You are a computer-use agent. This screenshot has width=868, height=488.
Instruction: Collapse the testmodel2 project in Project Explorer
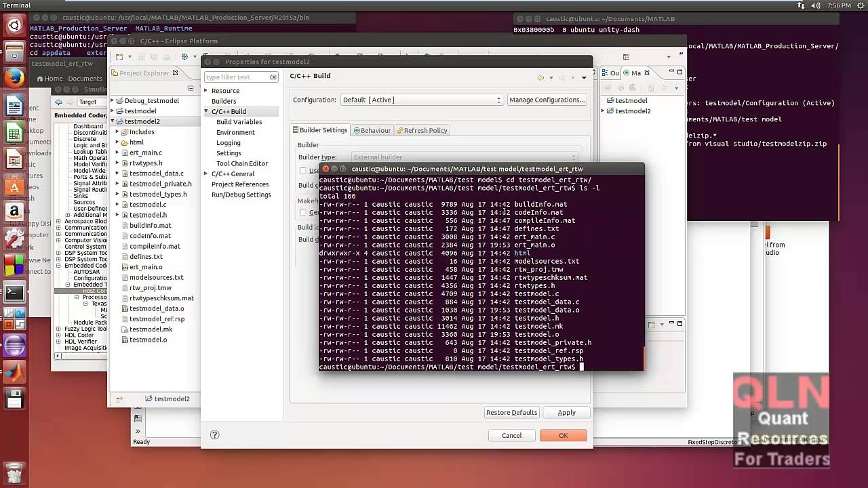tap(113, 121)
